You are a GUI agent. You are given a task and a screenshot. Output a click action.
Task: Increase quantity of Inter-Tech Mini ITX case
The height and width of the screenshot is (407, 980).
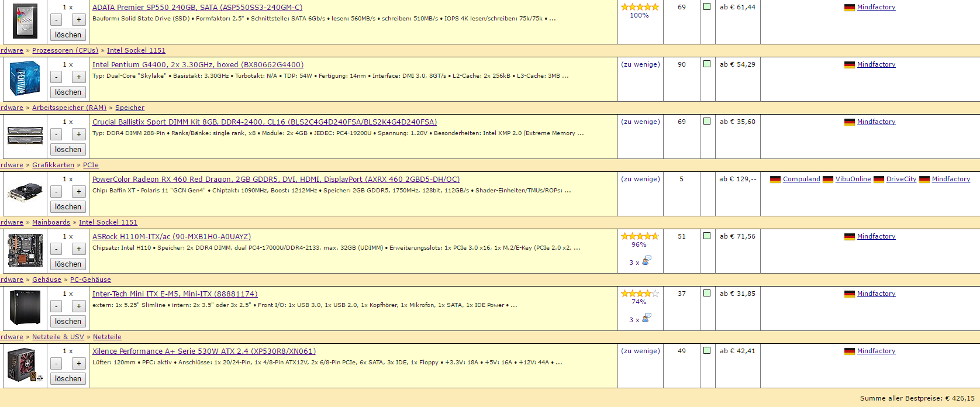(78, 306)
